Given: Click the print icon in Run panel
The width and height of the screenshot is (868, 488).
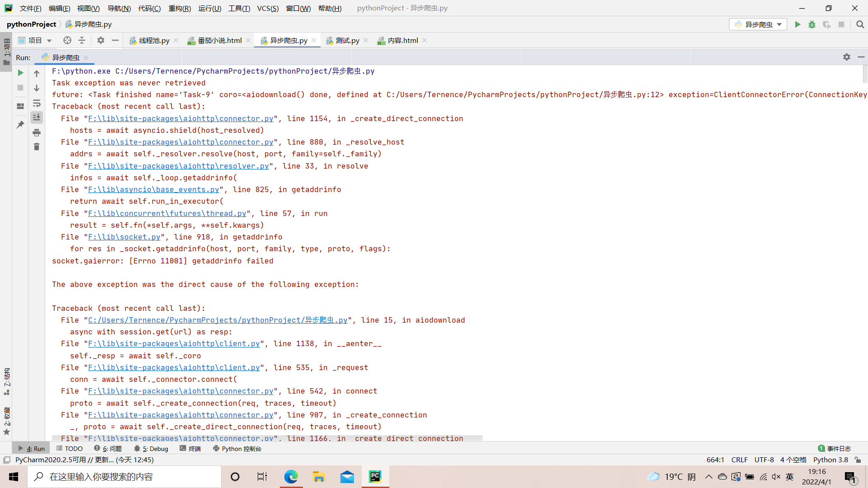Looking at the screenshot, I should point(37,132).
